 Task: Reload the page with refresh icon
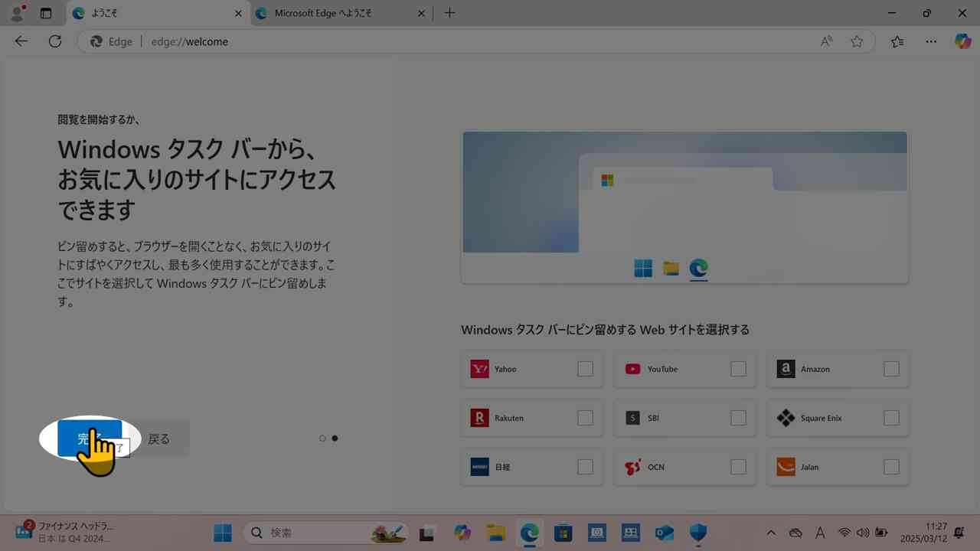click(55, 41)
